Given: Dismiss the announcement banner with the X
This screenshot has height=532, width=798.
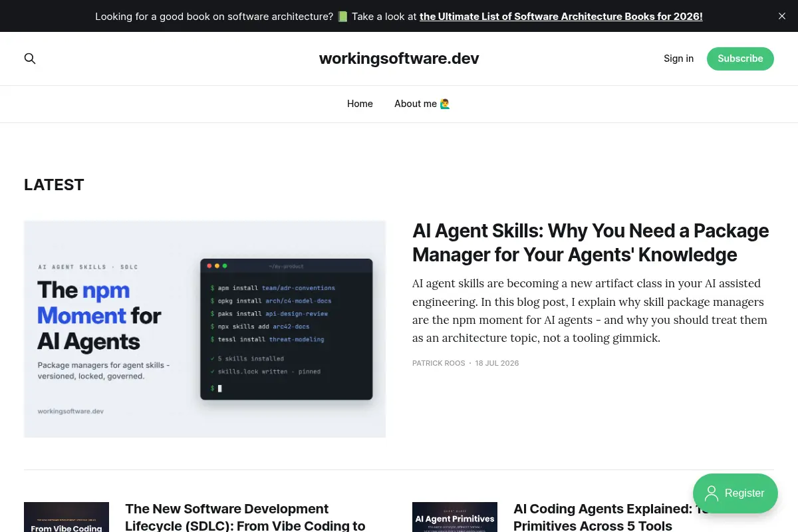Looking at the screenshot, I should tap(782, 16).
